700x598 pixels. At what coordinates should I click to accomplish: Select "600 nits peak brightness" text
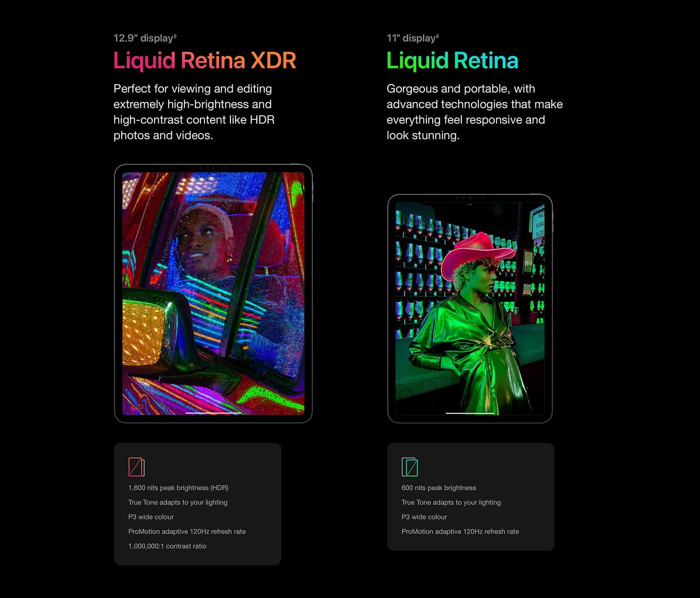coord(439,488)
